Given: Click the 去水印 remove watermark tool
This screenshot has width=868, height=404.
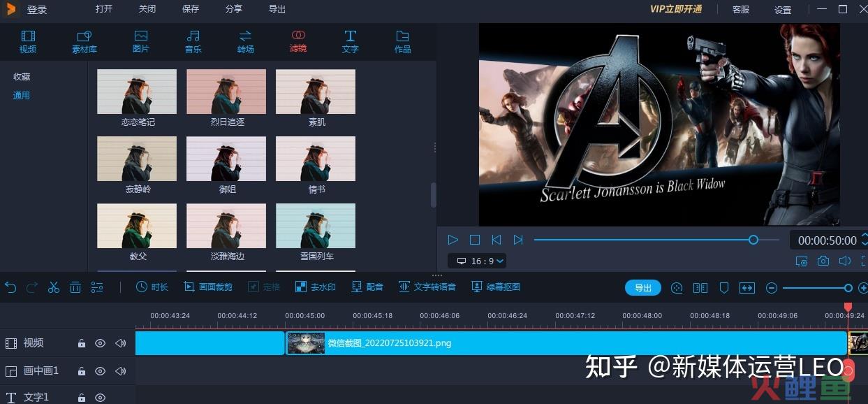Looking at the screenshot, I should tap(315, 287).
